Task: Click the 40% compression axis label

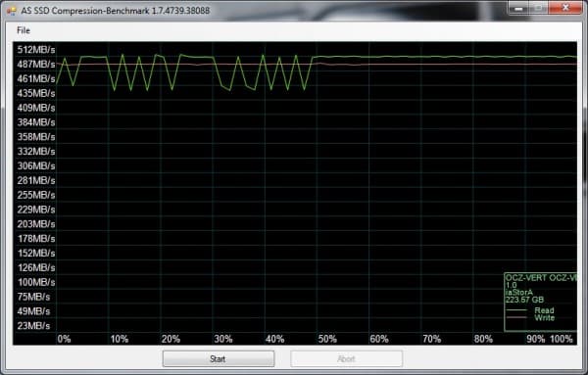Action: [274, 339]
